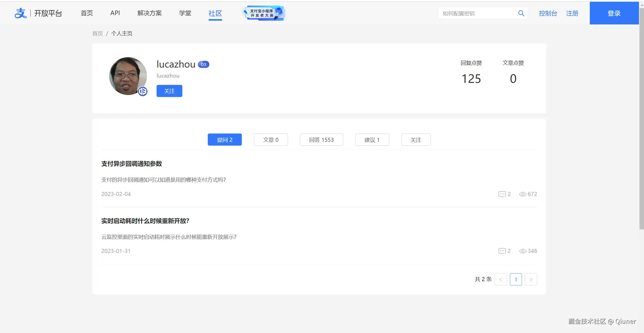Open the 解决方案 navigation item
644x333 pixels.
tap(149, 13)
